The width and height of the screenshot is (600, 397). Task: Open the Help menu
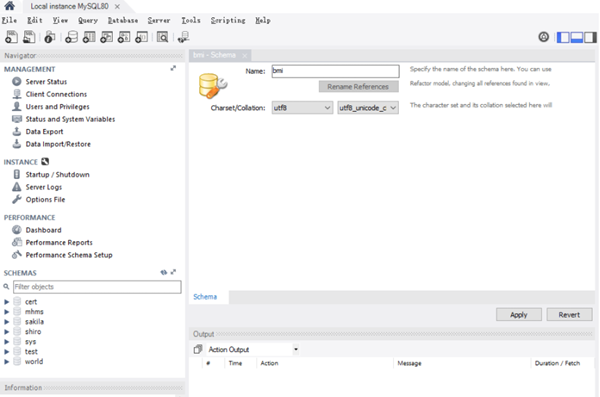point(263,20)
